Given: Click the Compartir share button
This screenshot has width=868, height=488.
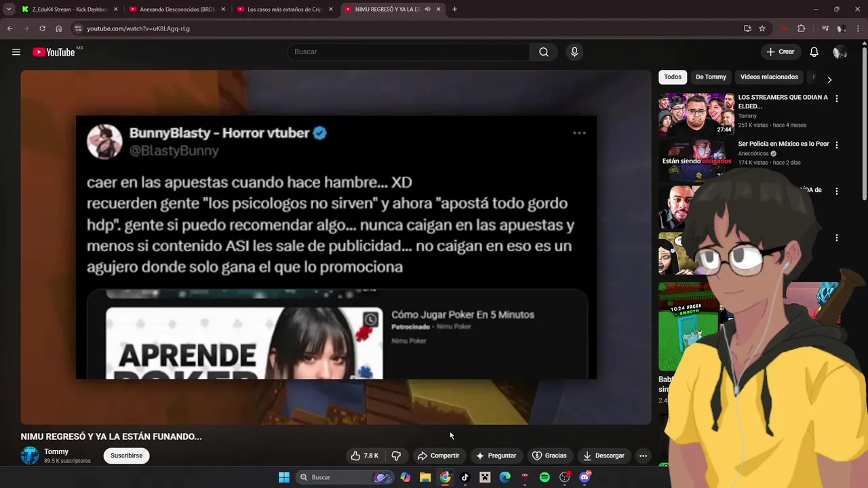Looking at the screenshot, I should pyautogui.click(x=438, y=455).
